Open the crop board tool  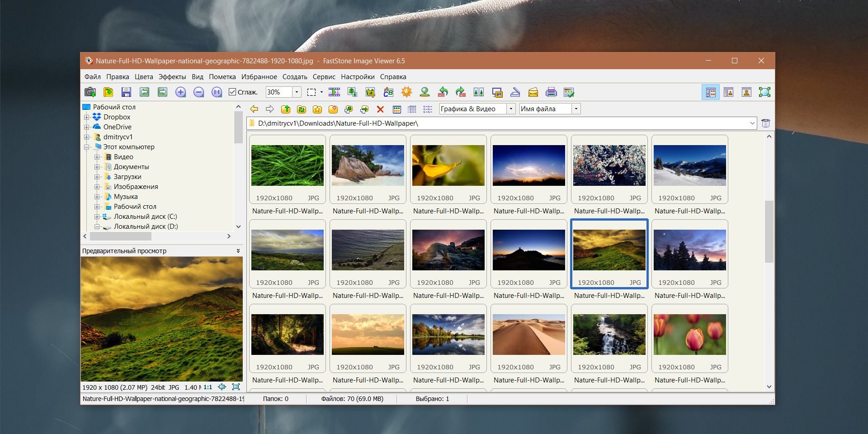pyautogui.click(x=370, y=92)
